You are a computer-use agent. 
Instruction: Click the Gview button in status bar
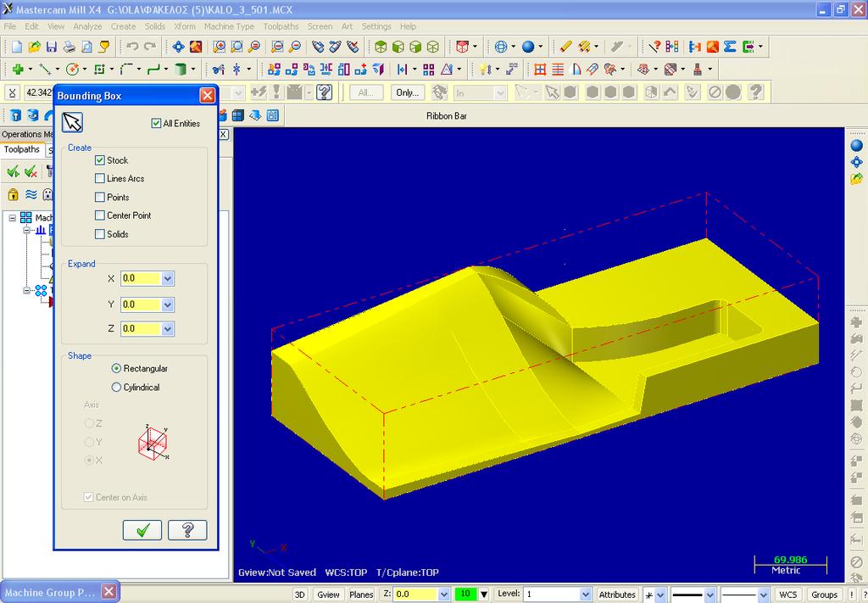328,595
